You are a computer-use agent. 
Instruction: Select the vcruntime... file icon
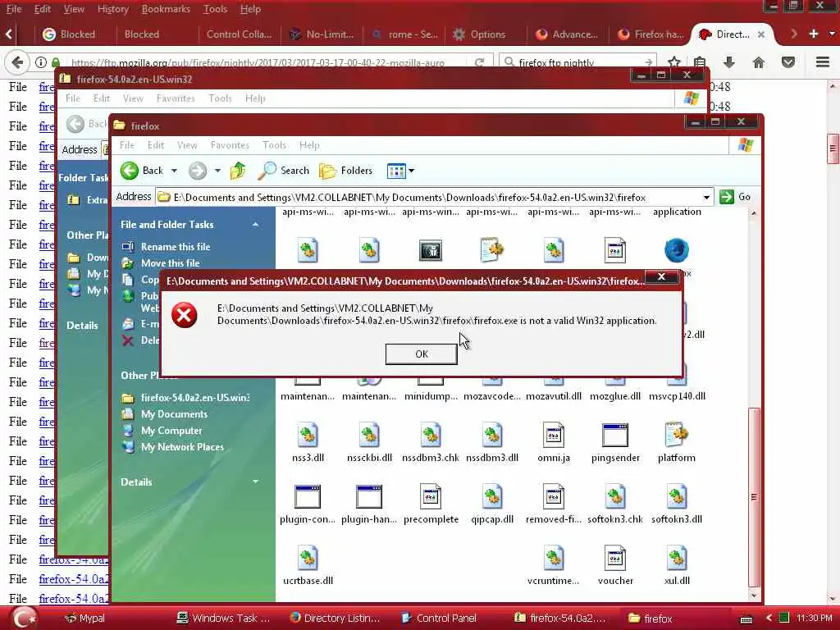point(554,558)
